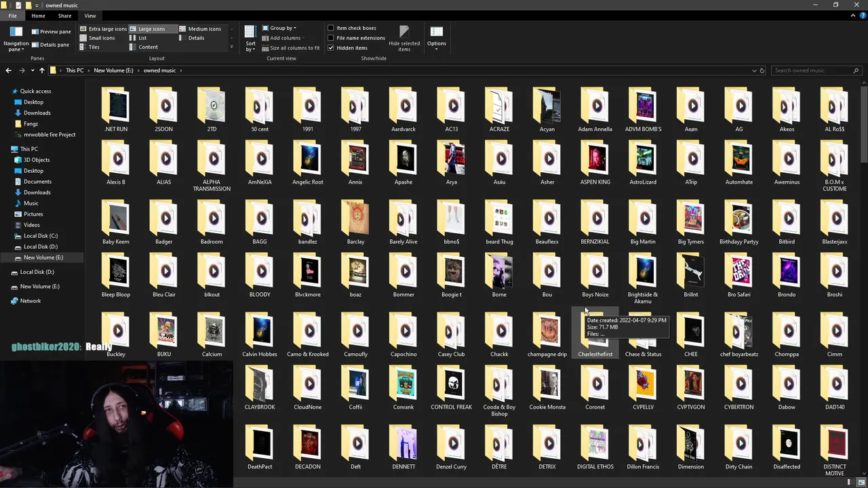The width and height of the screenshot is (868, 488).
Task: Expand the Group by dropdown
Action: click(279, 28)
